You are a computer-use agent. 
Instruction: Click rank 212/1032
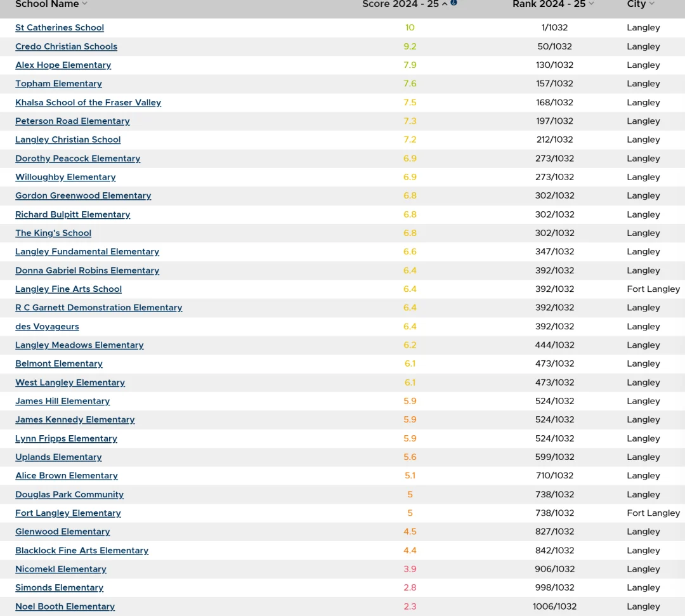555,140
